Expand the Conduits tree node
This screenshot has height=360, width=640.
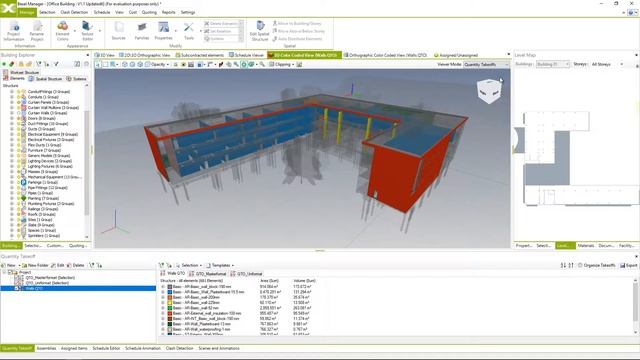pos(12,97)
